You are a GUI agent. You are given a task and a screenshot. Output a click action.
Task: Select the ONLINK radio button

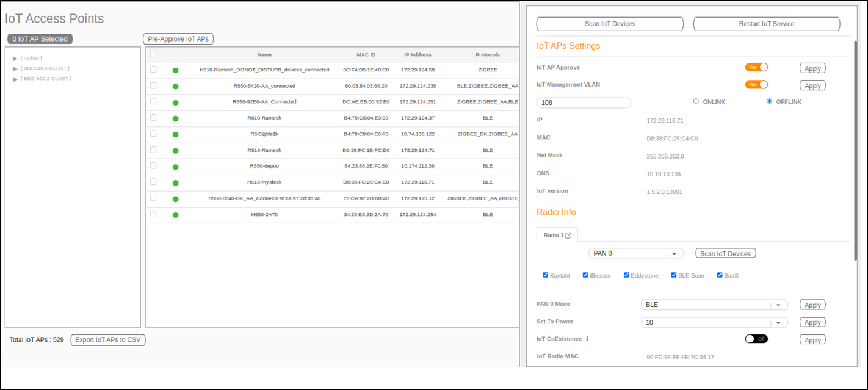(x=696, y=101)
